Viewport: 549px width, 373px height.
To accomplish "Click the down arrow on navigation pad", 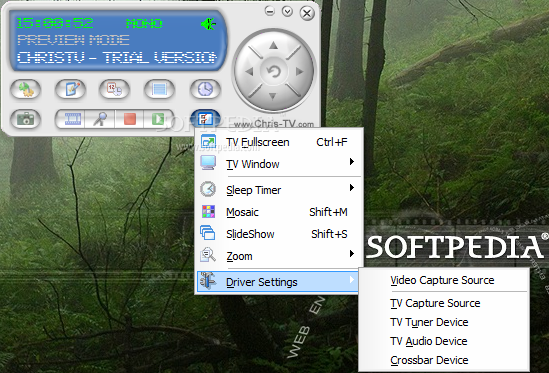I will point(273,96).
